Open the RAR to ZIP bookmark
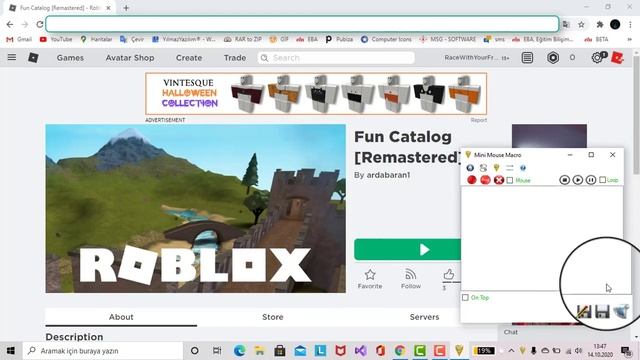Viewport: 640px width, 360px height. pyautogui.click(x=243, y=39)
